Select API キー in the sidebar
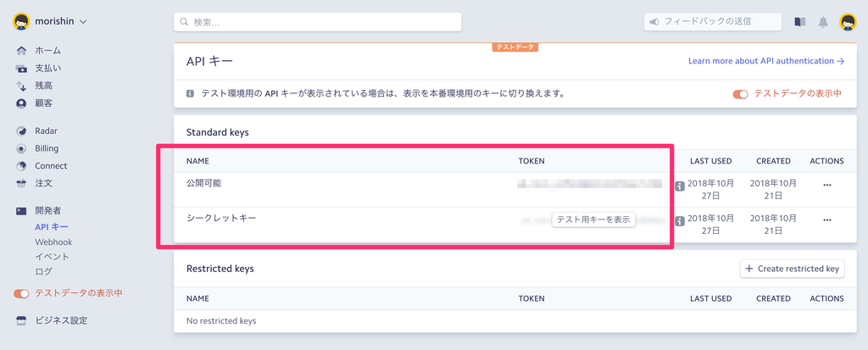The width and height of the screenshot is (868, 350). tap(52, 227)
